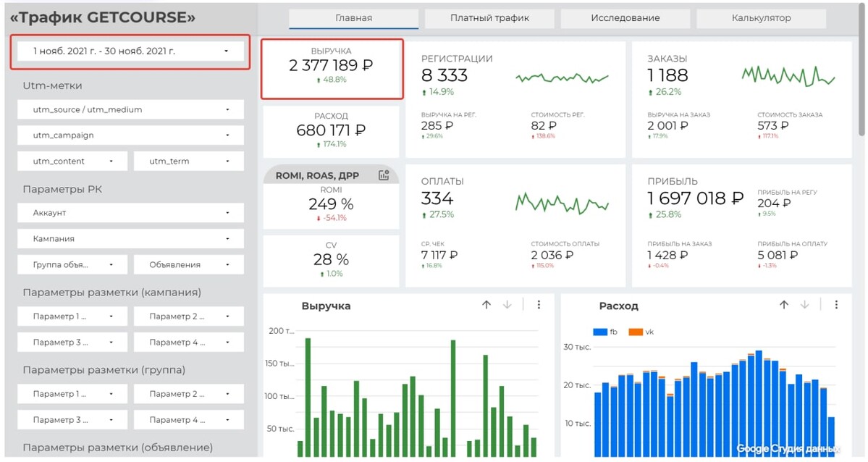Open three-dot menu of Выручка chart

click(539, 305)
